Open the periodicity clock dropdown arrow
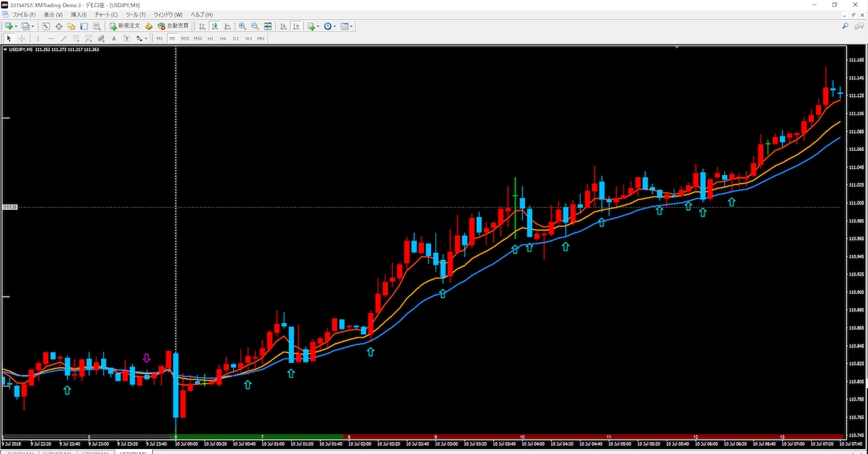 coord(334,26)
